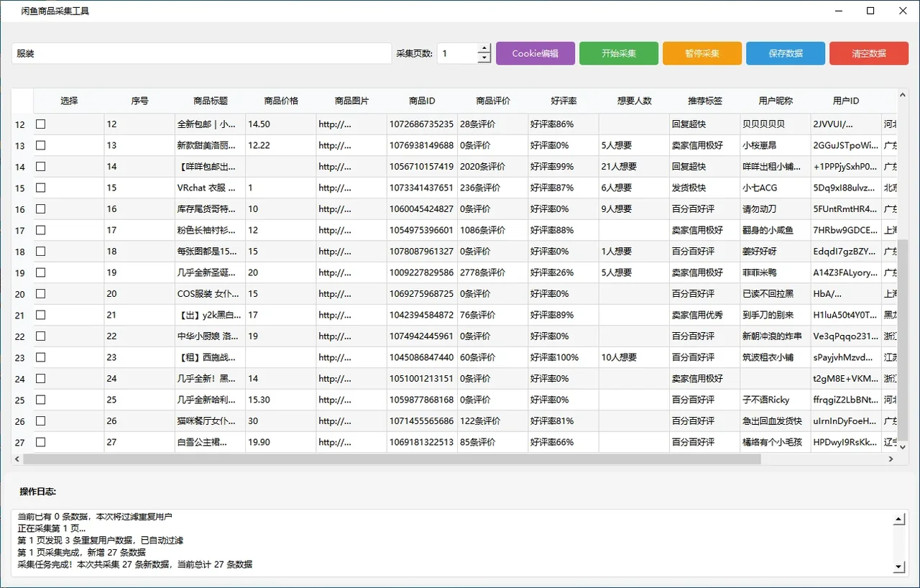920x588 pixels.
Task: Check the box in row 21
Action: (x=41, y=314)
